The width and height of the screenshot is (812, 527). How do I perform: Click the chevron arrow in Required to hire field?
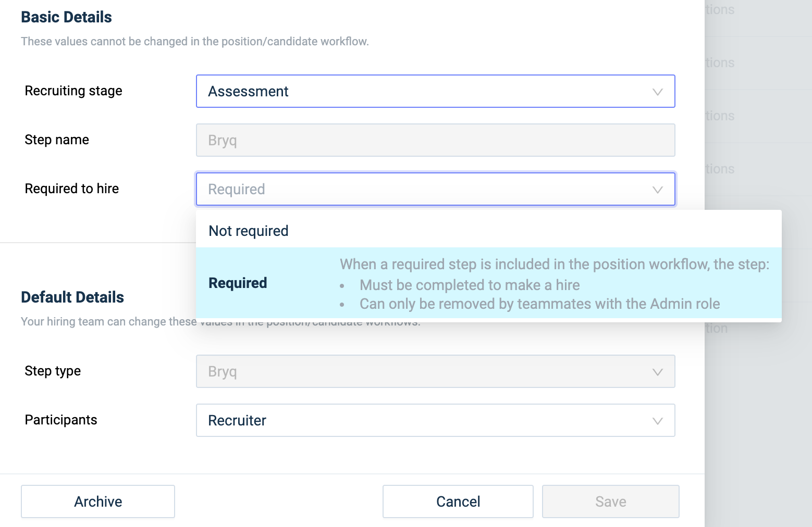point(657,190)
